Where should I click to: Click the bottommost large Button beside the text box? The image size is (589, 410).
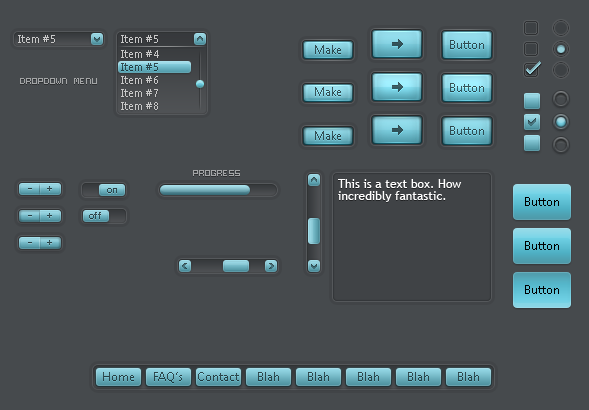[x=542, y=290]
